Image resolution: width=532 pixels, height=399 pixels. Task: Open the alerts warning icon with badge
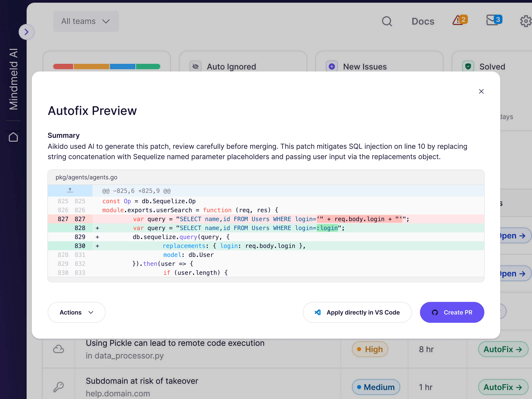pos(460,20)
